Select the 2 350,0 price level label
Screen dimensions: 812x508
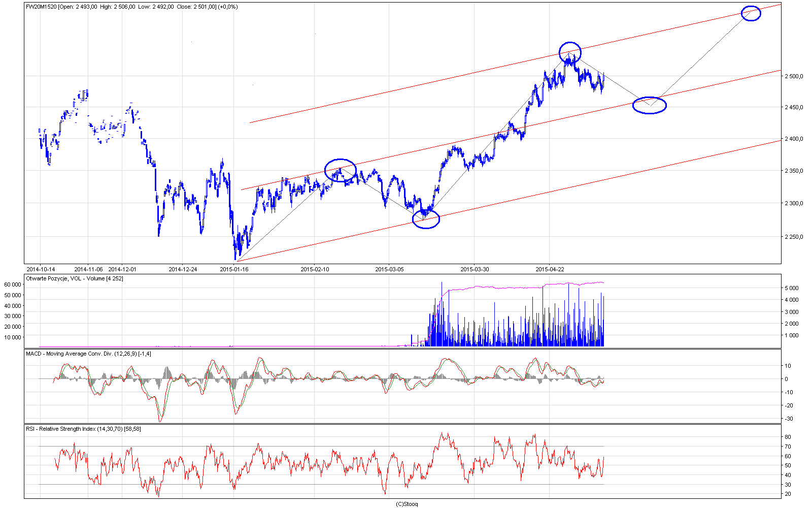(794, 171)
